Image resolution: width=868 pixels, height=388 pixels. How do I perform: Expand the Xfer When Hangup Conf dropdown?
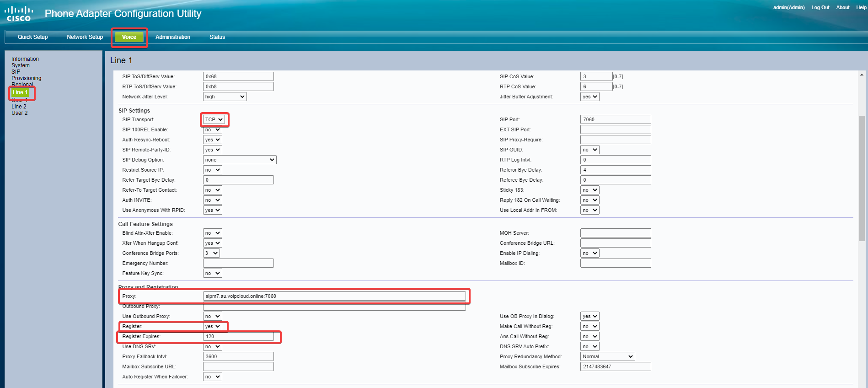pyautogui.click(x=212, y=243)
